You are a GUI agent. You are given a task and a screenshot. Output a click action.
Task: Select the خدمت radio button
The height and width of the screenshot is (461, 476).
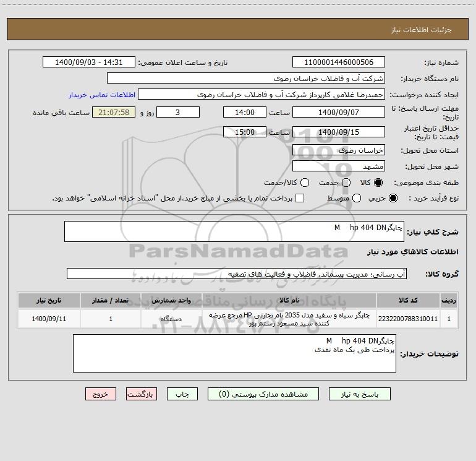point(346,183)
